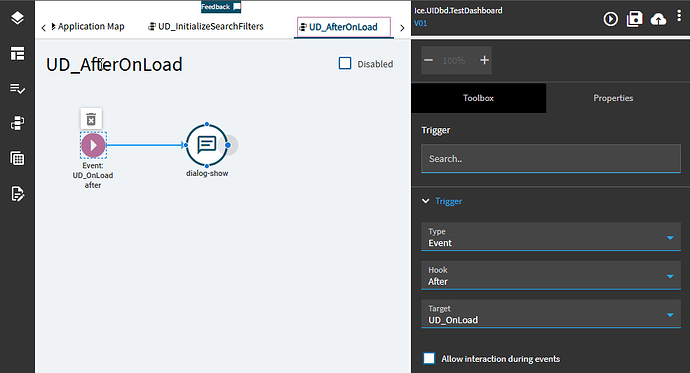Open the document edit icon in sidebar
The height and width of the screenshot is (373, 690).
[x=17, y=194]
